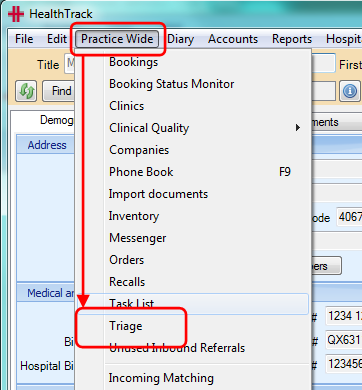362x390 pixels.
Task: Select Import documents menu item
Action: tap(193, 194)
